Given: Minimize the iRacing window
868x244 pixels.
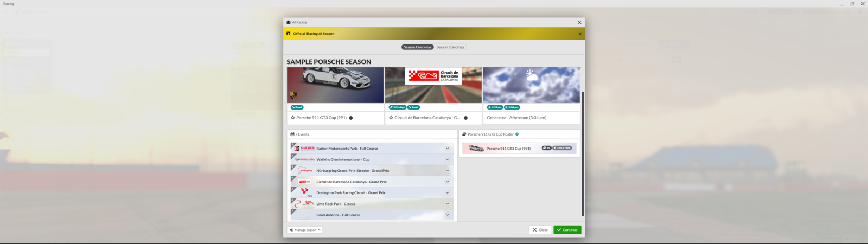Looking at the screenshot, I should 842,4.
